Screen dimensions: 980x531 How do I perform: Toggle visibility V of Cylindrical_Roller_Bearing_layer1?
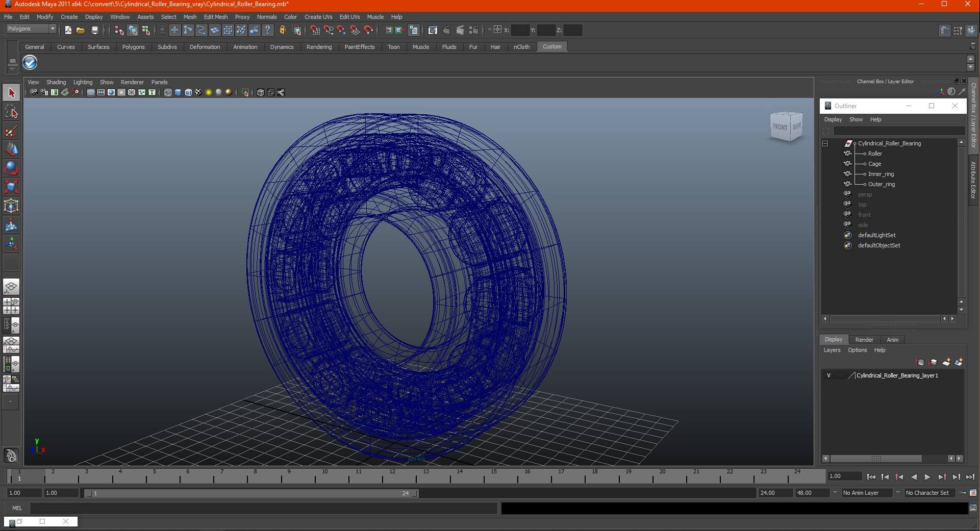(x=829, y=375)
